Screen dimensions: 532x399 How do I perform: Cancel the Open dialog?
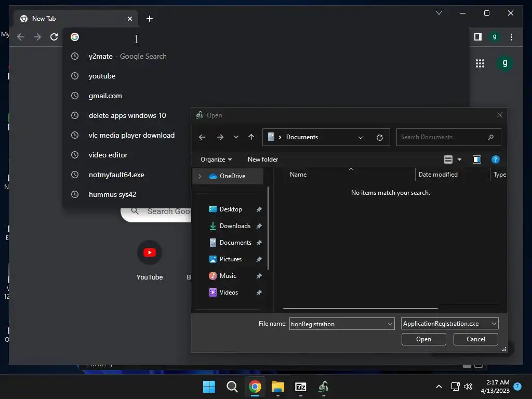(476, 339)
